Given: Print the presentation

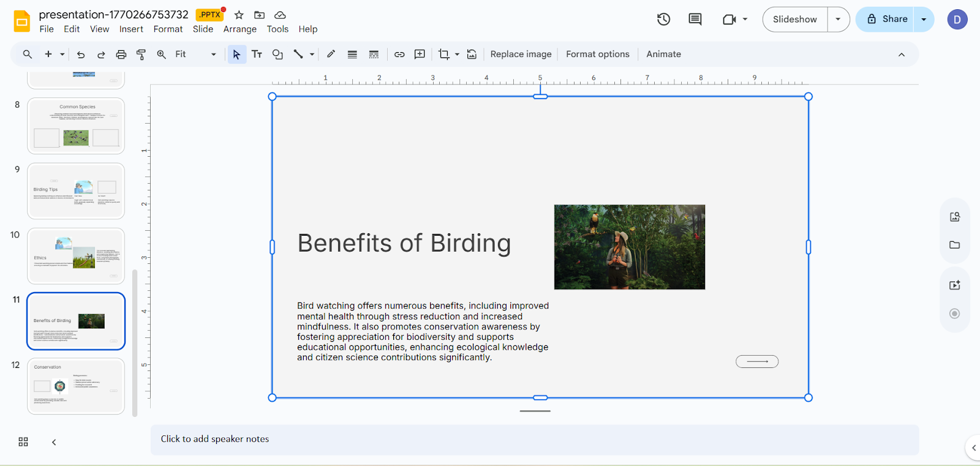Looking at the screenshot, I should pos(121,54).
